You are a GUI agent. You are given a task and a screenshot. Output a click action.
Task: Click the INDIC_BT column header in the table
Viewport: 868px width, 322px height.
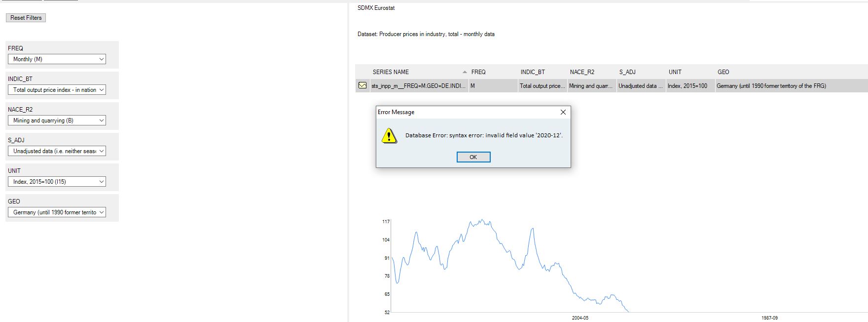(x=533, y=72)
